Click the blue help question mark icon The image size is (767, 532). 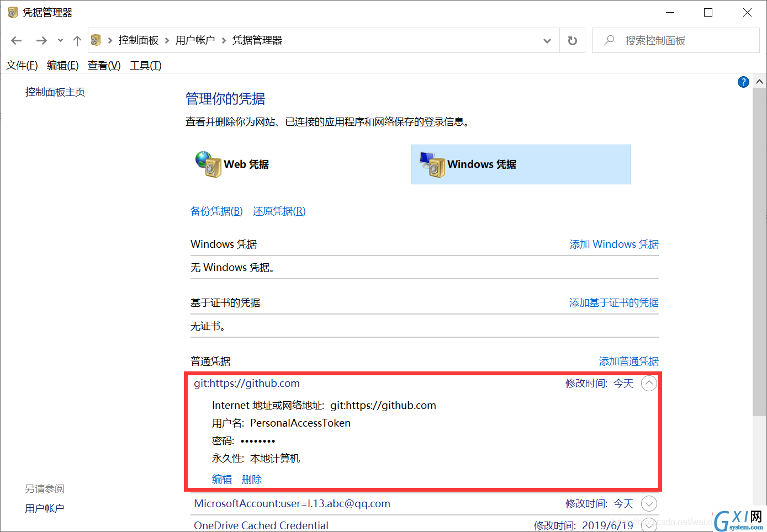click(744, 82)
